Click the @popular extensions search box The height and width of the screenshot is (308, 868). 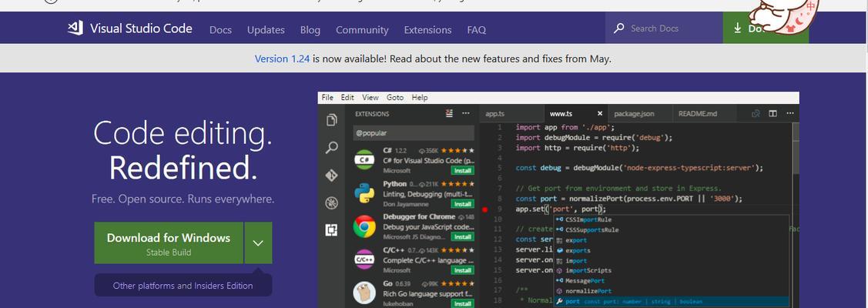[414, 132]
